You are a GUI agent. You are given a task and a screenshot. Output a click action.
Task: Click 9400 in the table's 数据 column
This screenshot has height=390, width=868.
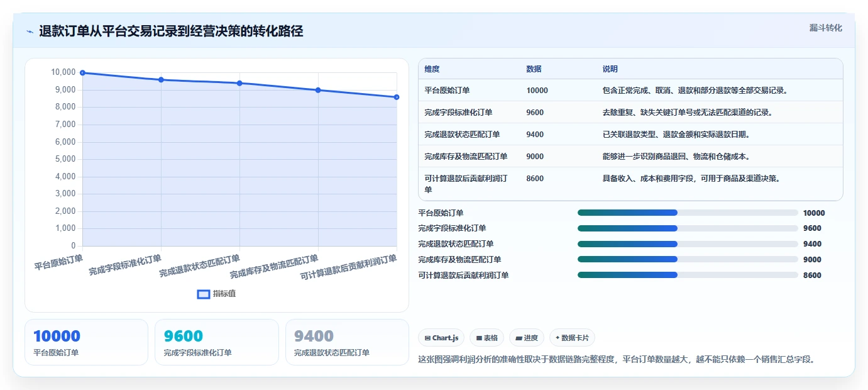(x=535, y=135)
